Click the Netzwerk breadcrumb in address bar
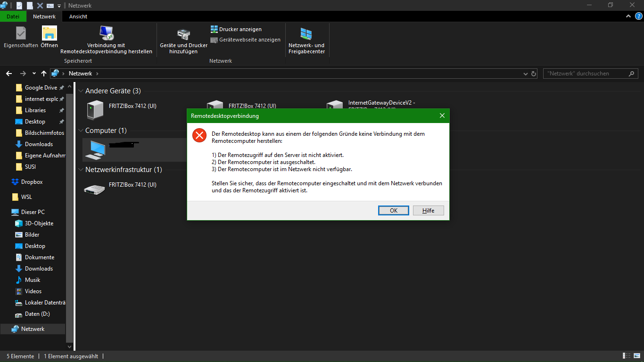 point(80,74)
